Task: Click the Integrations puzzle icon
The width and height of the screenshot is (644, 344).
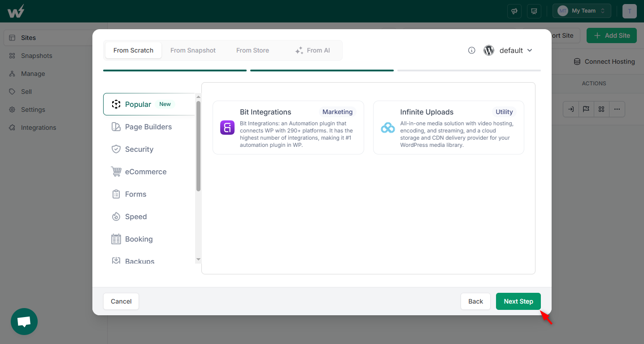Action: coord(12,128)
